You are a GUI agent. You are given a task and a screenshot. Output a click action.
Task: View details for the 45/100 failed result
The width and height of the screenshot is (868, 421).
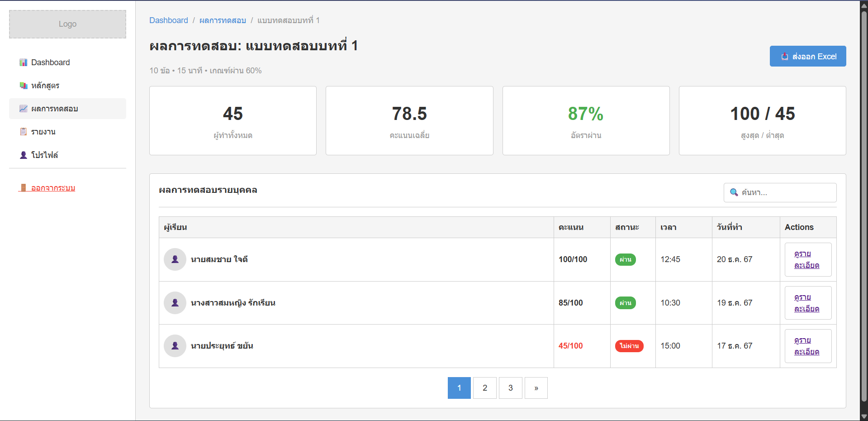click(807, 346)
